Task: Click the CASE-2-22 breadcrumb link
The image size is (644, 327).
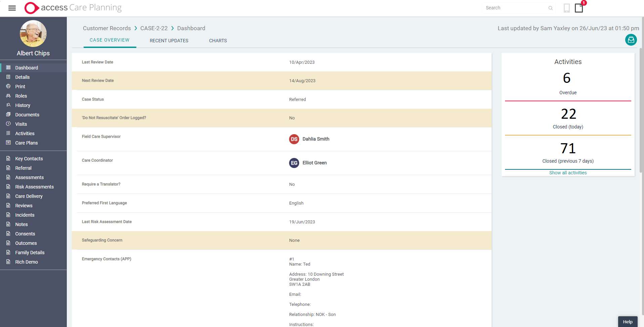Action: [154, 28]
